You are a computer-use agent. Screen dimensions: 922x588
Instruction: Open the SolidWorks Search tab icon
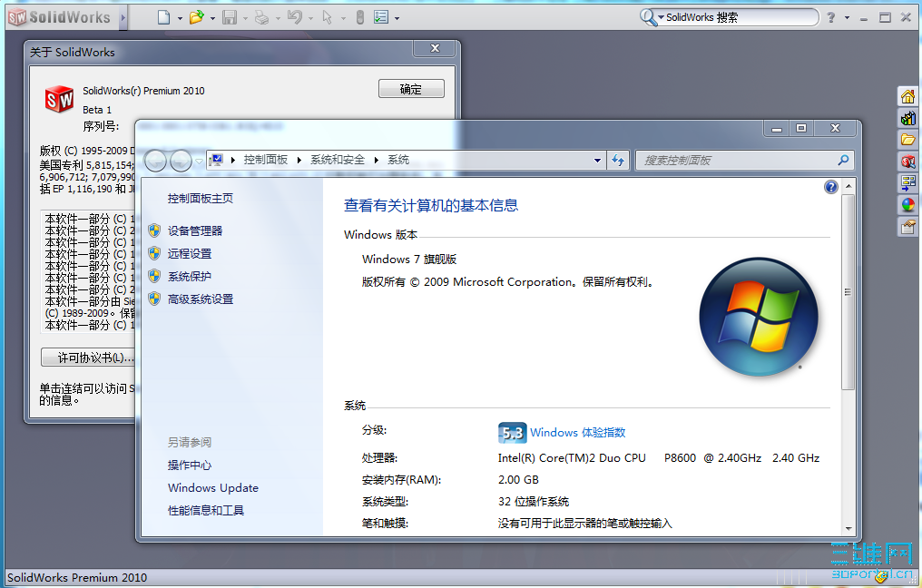(907, 162)
